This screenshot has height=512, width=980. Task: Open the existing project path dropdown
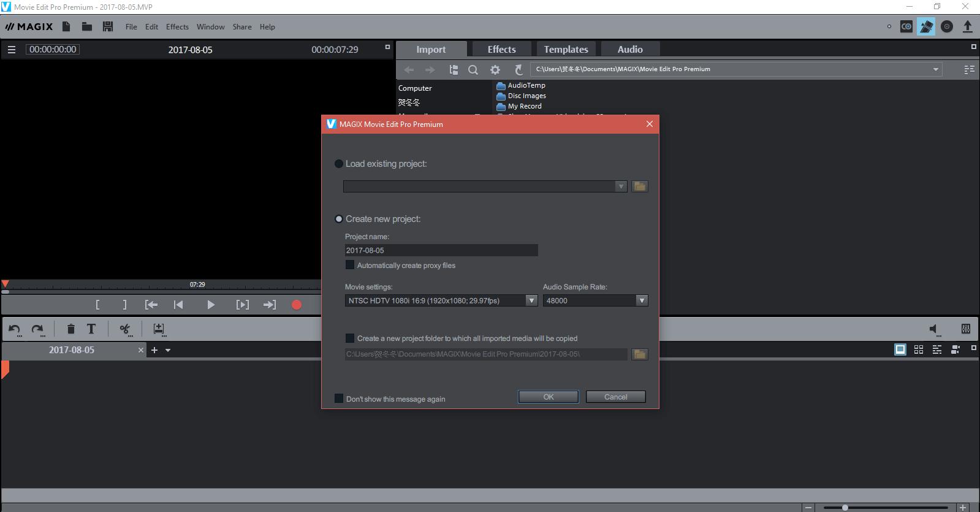[x=621, y=186]
